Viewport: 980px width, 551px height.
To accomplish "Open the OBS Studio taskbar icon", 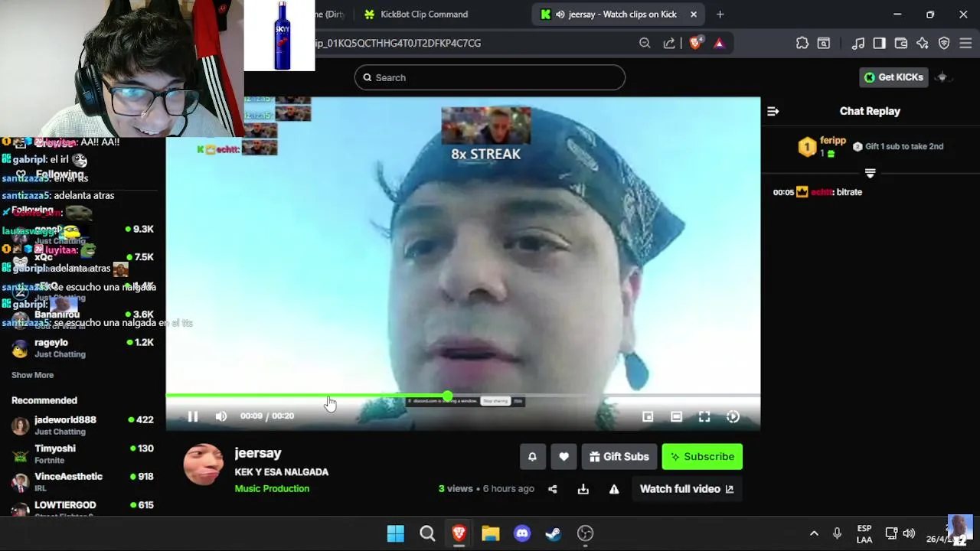I will pyautogui.click(x=586, y=533).
